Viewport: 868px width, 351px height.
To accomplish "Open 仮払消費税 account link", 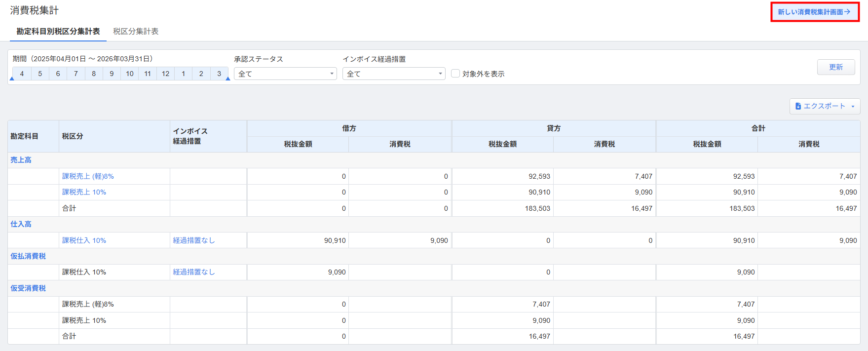I will pos(28,256).
